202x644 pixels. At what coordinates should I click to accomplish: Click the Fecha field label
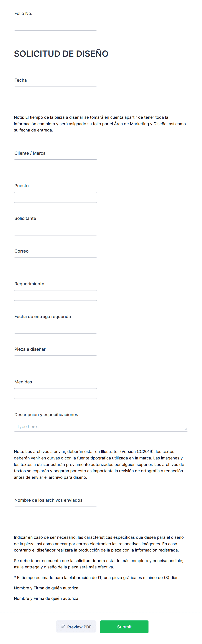(21, 80)
